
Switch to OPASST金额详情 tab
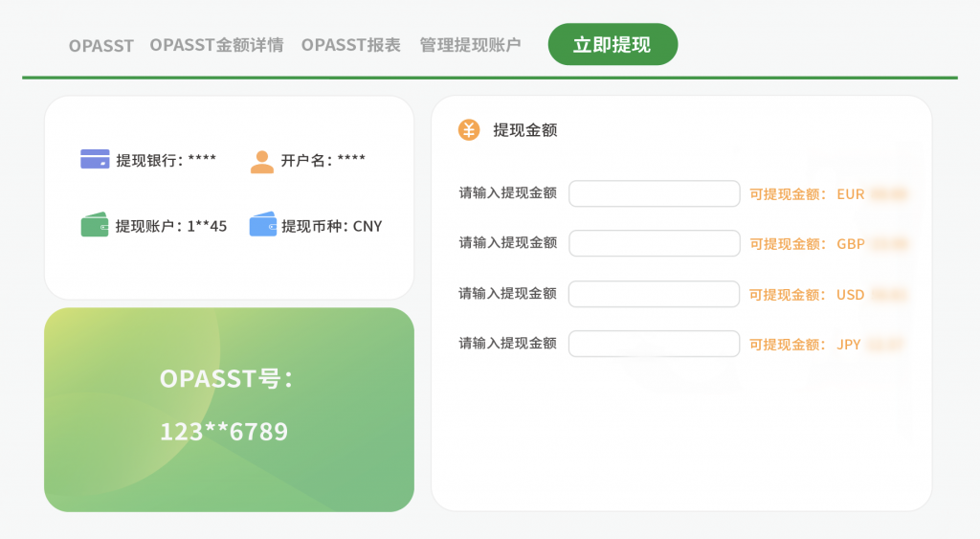216,45
